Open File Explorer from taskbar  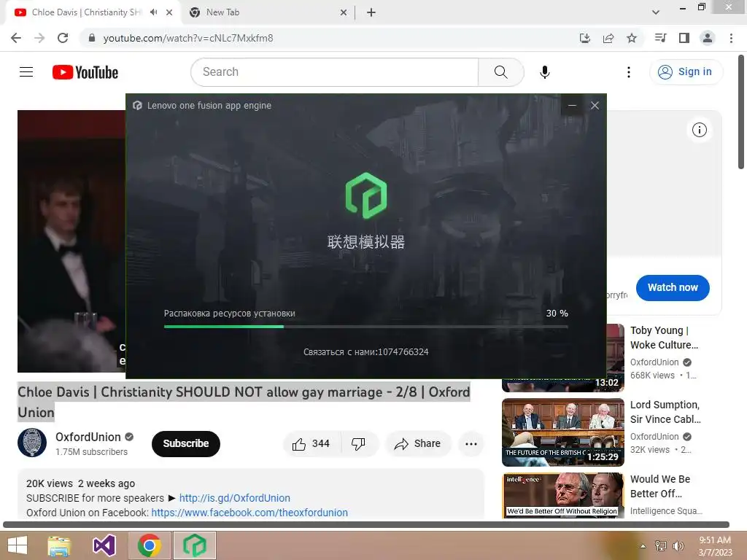click(59, 545)
